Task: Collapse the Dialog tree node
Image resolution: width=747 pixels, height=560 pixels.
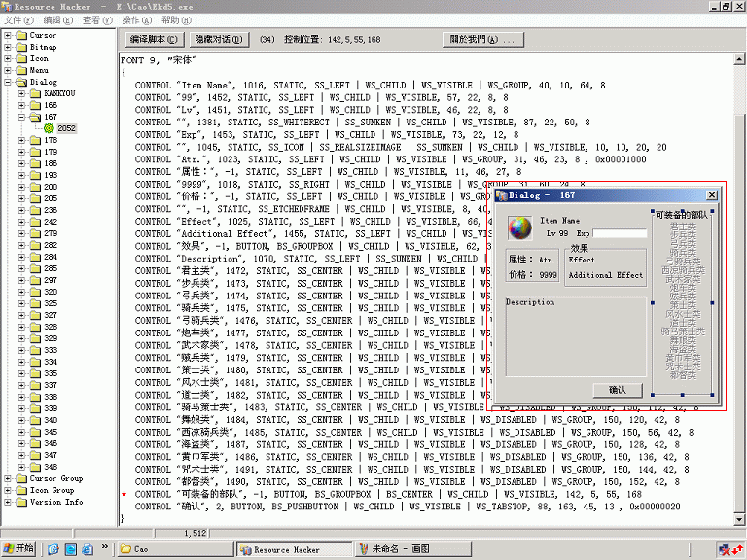Action: coord(8,82)
